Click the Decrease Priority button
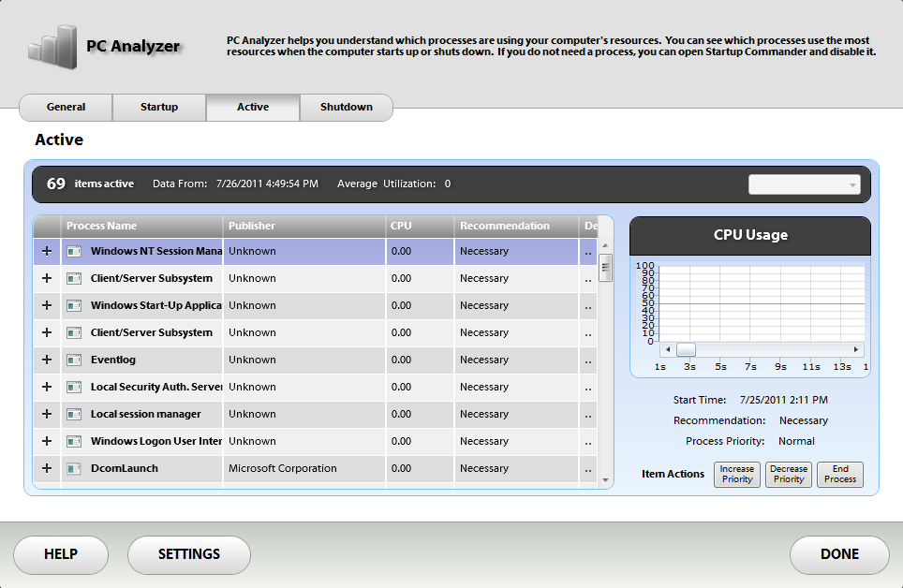 789,474
